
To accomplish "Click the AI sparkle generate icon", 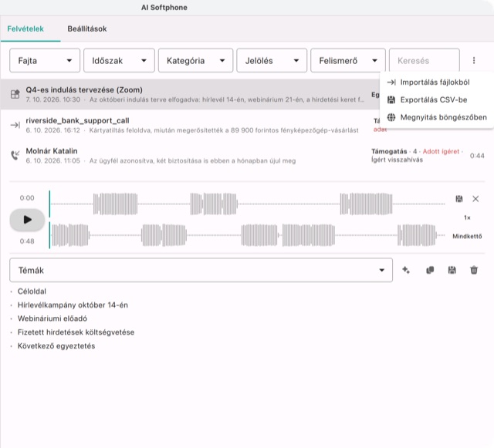I will [x=406, y=270].
